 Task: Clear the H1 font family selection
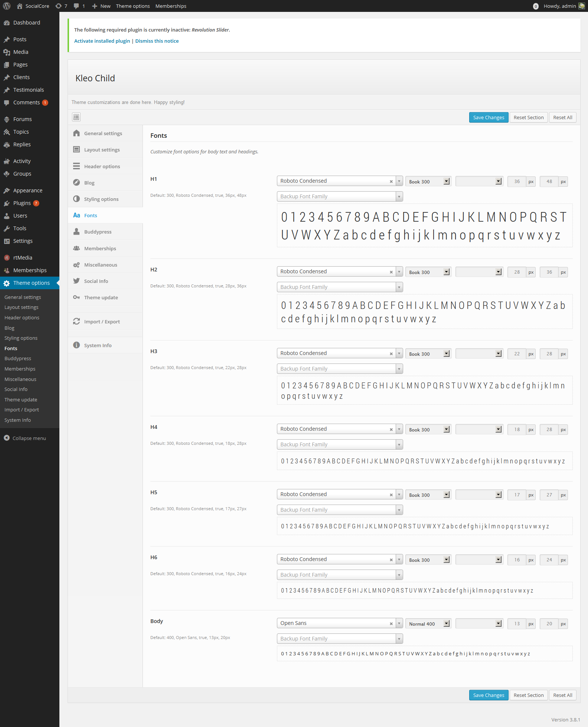pos(391,181)
